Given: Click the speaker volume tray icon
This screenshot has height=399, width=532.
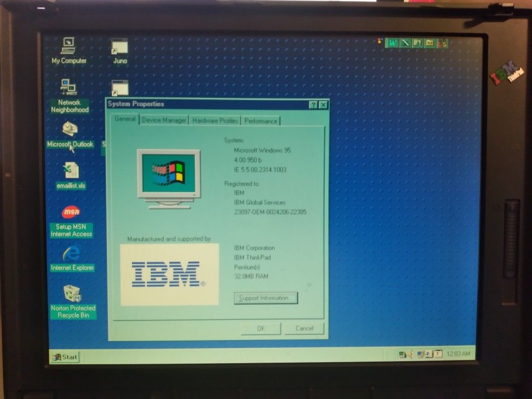Looking at the screenshot, I should click(410, 354).
